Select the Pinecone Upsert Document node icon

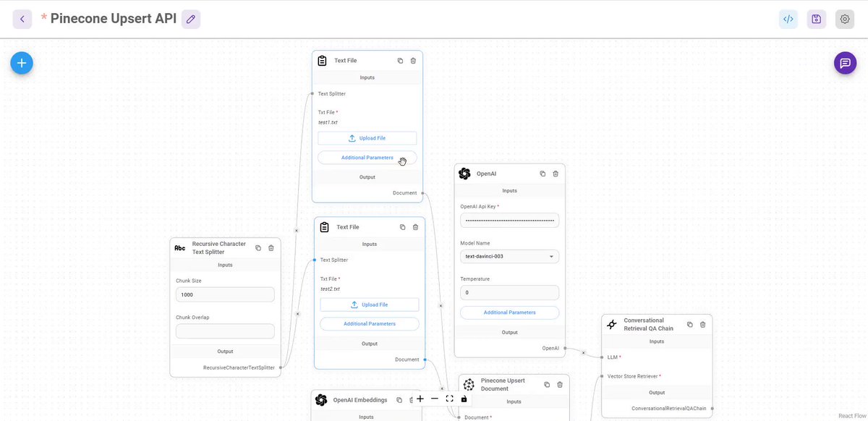click(x=469, y=385)
